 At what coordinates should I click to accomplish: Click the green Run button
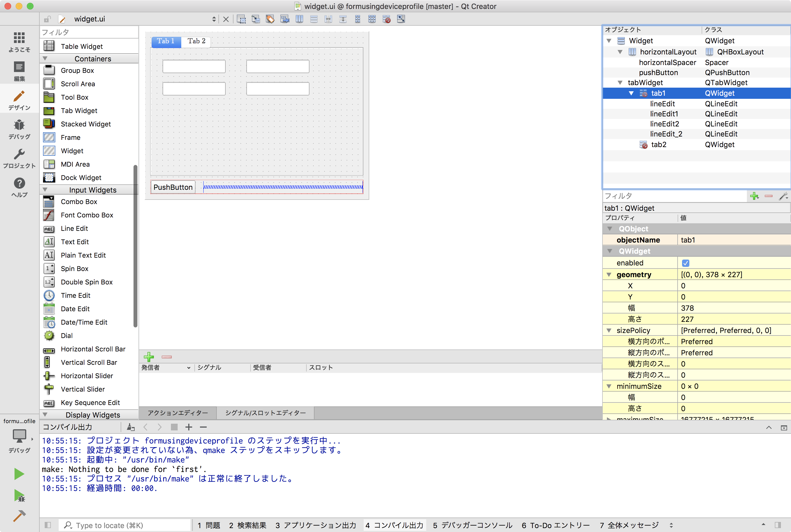tap(19, 474)
